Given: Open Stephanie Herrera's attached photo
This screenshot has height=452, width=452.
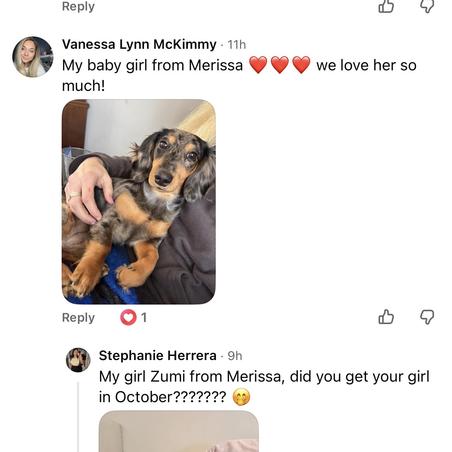Looking at the screenshot, I should 179,431.
